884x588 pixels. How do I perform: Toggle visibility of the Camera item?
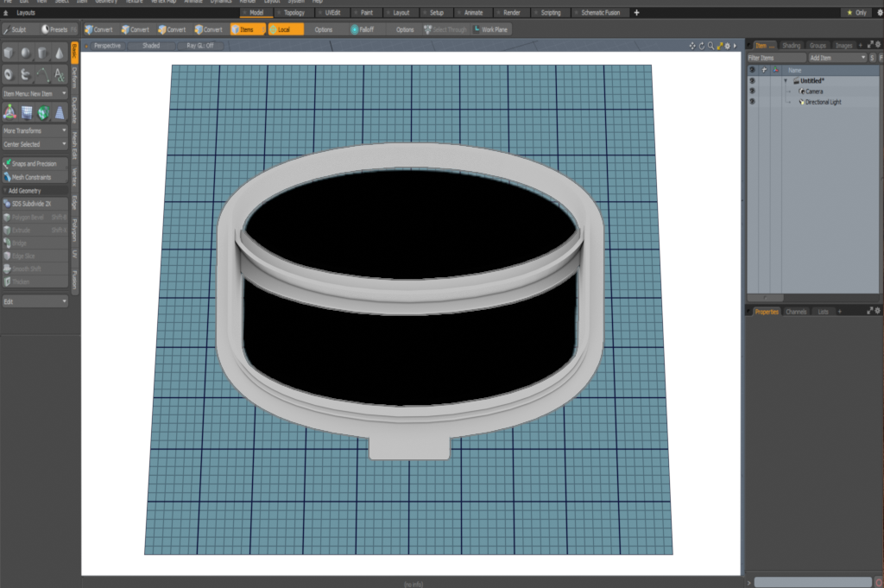752,92
